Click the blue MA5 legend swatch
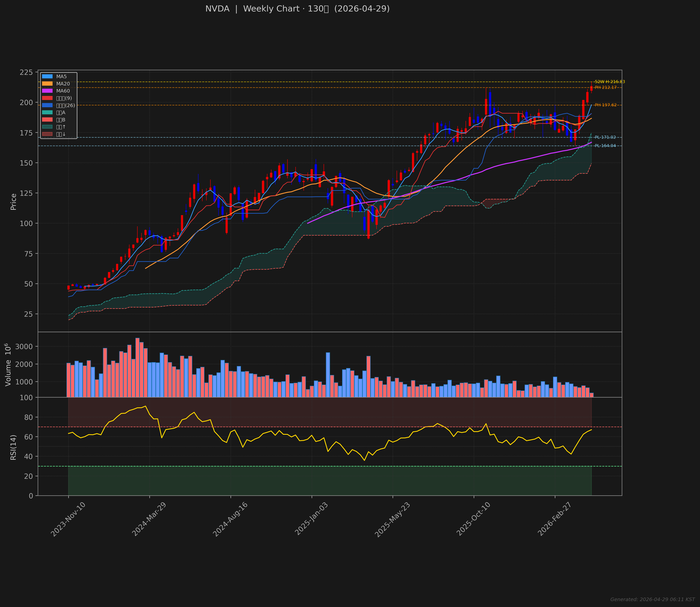 (47, 77)
